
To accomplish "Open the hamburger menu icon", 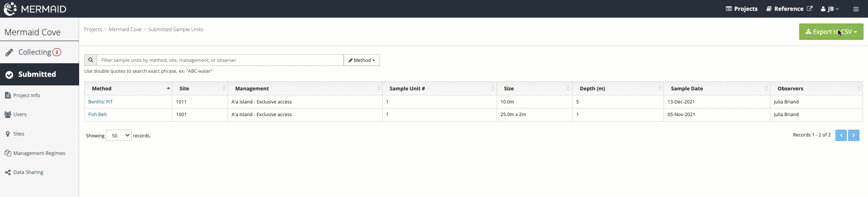I will coord(856,9).
